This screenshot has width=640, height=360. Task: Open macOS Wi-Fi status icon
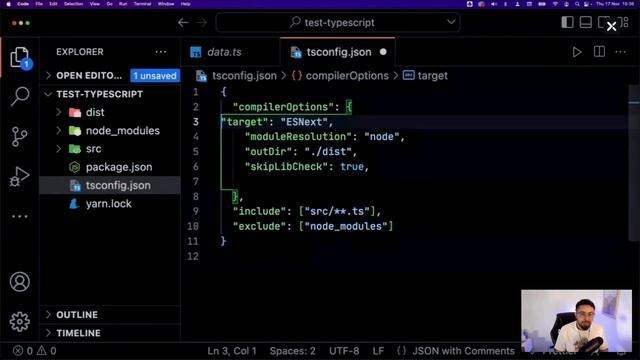tap(555, 4)
